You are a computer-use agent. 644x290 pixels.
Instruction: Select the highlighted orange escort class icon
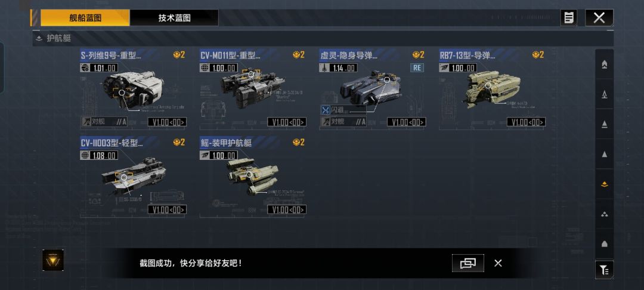[604, 184]
